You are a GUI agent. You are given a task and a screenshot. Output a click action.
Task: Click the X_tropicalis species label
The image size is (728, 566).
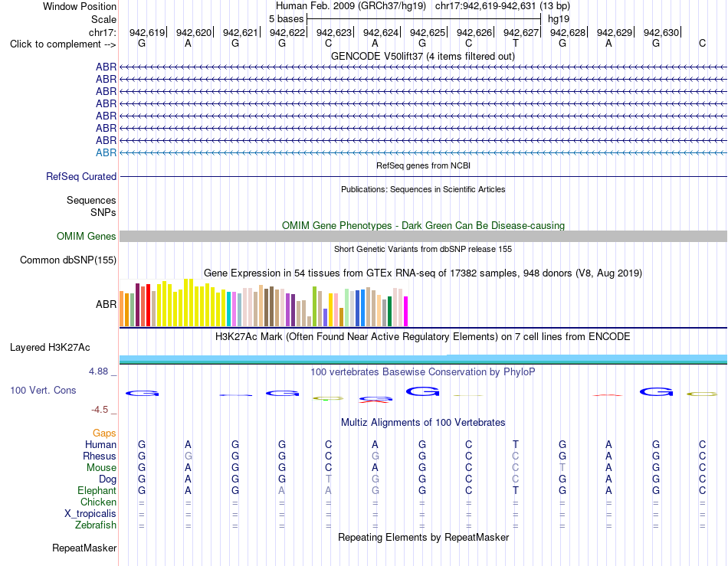click(x=90, y=514)
